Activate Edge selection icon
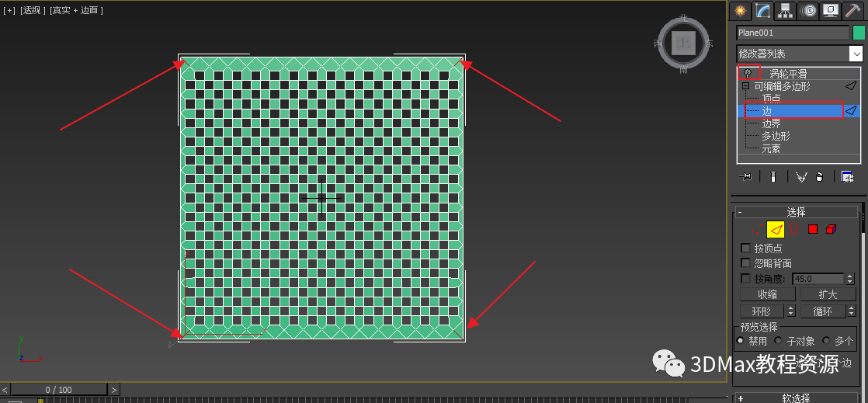The width and height of the screenshot is (868, 403). coord(776,229)
